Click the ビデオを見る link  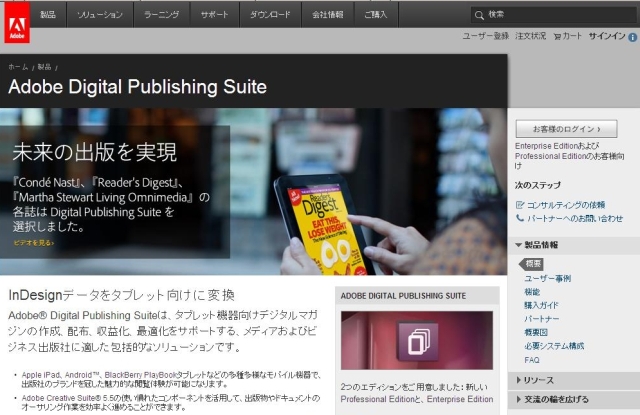(33, 243)
